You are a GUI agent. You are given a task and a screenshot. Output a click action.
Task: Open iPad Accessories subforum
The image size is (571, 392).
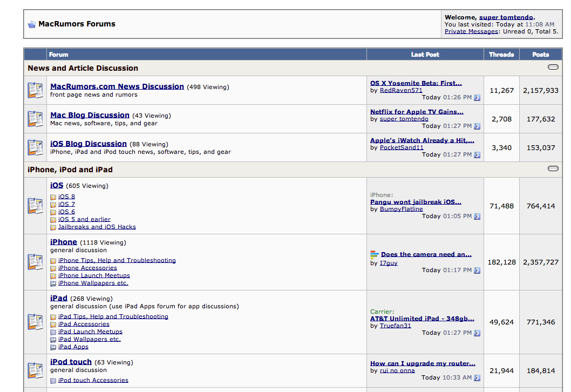(84, 325)
